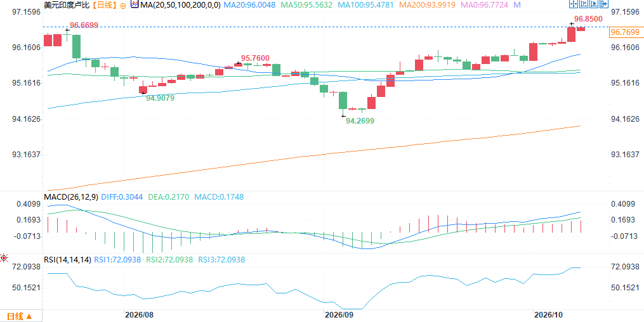
Task: Click the orange circled-plus icon beside 日线
Action: pyautogui.click(x=123, y=5)
